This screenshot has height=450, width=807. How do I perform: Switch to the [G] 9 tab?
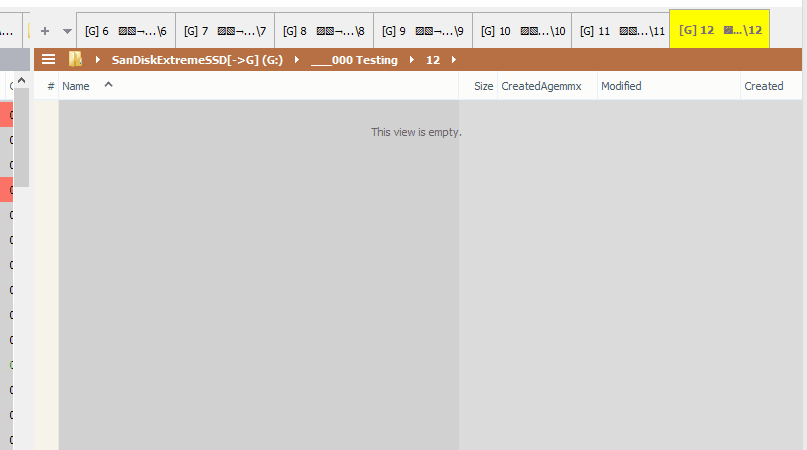(423, 31)
